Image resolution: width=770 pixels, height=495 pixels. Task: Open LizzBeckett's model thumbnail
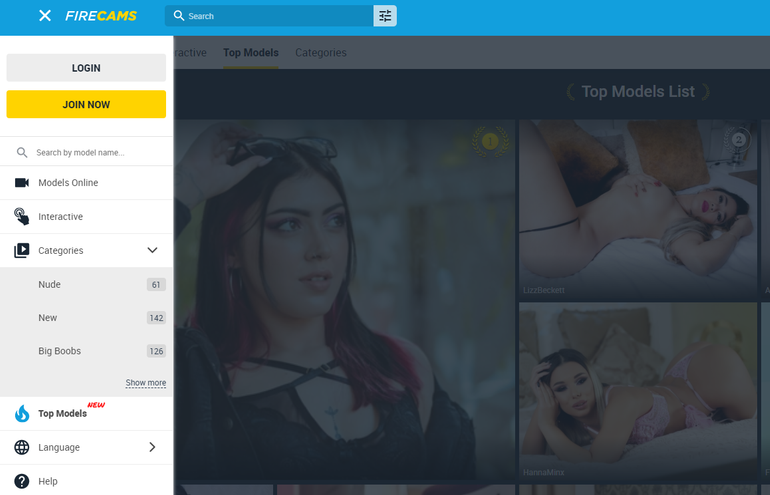[638, 210]
